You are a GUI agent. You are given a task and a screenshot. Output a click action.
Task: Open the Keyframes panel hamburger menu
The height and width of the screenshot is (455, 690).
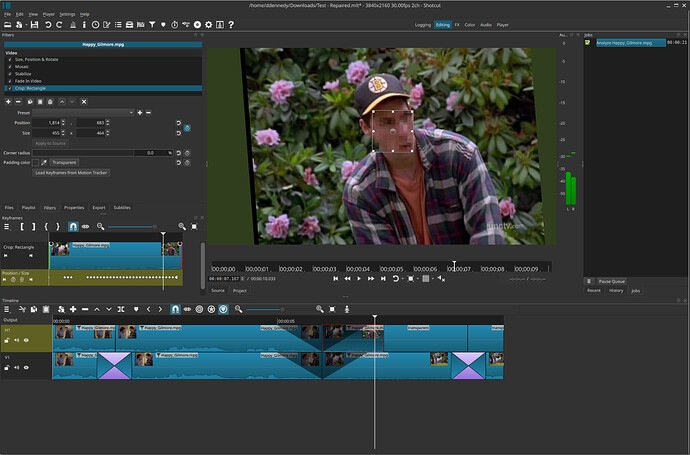point(7,227)
